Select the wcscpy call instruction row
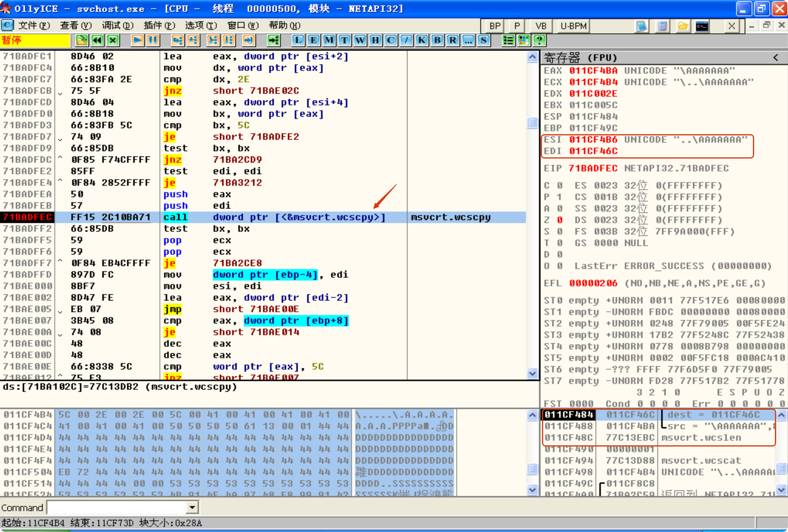788x532 pixels. point(271,217)
